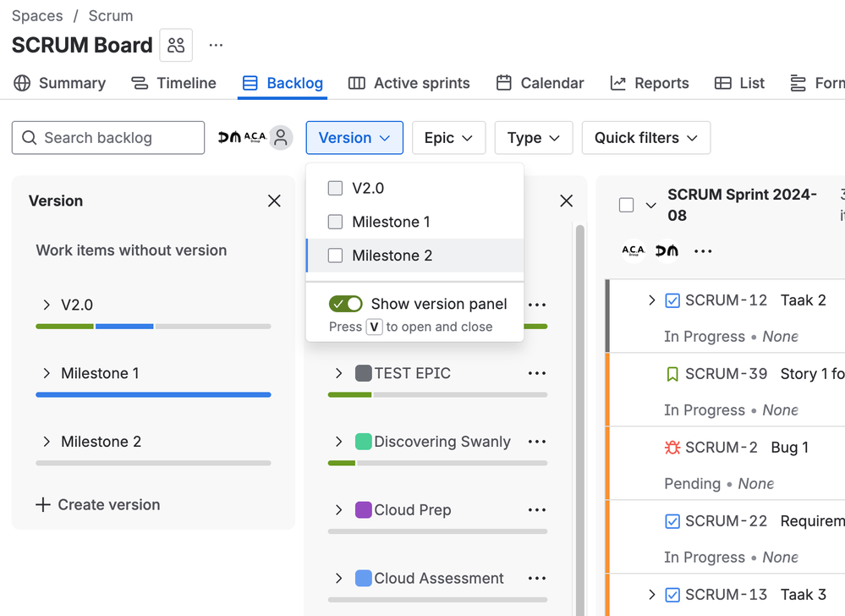Turn off Show version panel toggle

[x=346, y=304]
